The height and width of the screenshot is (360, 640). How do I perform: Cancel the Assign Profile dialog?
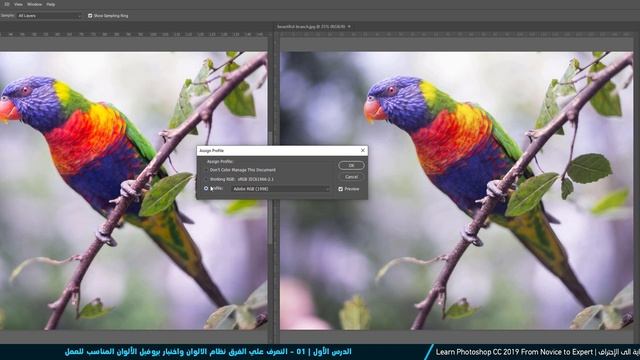click(x=351, y=177)
